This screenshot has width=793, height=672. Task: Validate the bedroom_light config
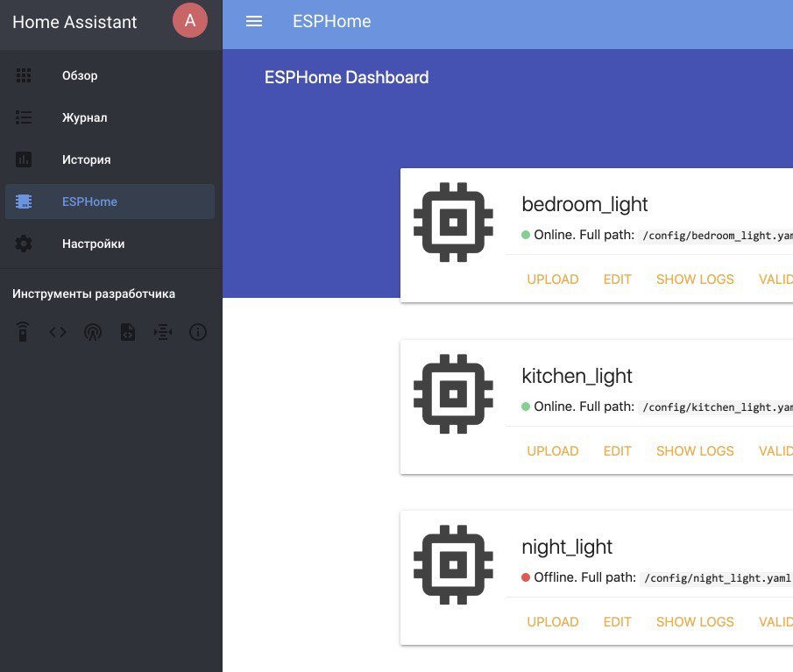point(775,279)
